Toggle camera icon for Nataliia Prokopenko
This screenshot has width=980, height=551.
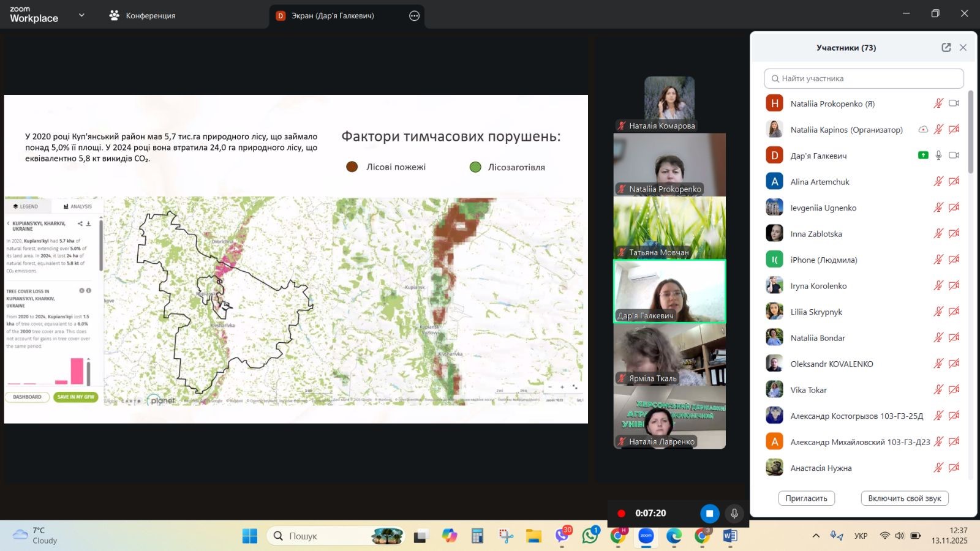[954, 103]
